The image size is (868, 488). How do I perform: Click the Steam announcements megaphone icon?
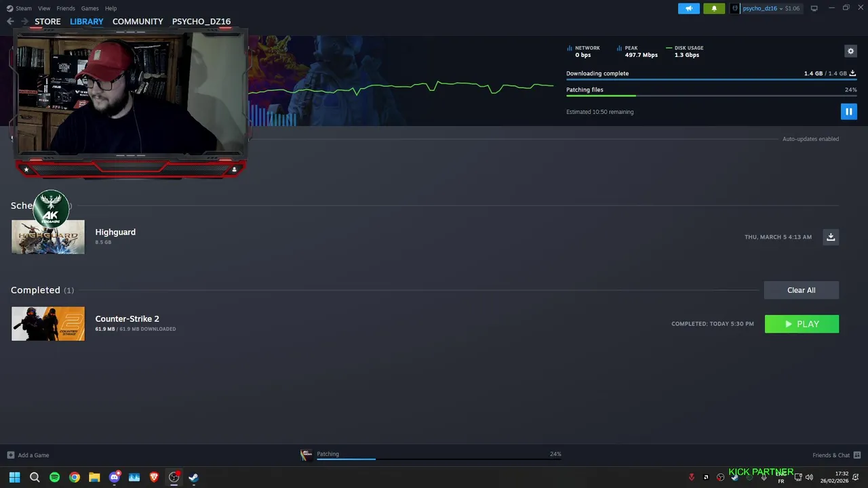coord(688,8)
